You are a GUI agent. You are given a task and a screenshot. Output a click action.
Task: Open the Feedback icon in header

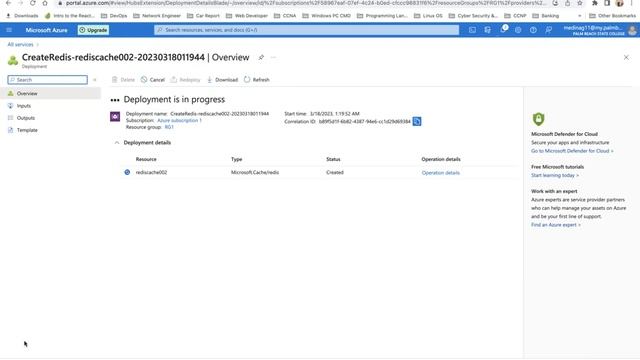click(549, 30)
